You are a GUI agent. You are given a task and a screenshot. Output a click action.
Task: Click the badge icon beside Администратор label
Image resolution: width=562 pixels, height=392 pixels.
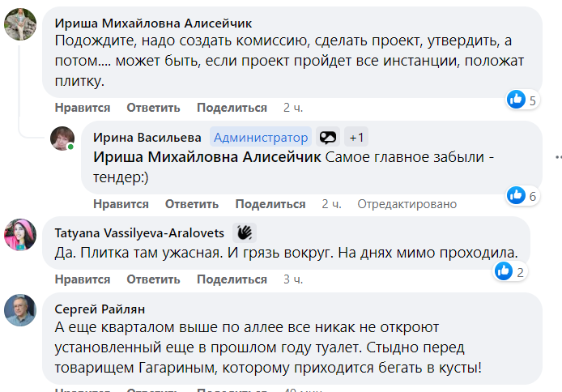pos(327,138)
